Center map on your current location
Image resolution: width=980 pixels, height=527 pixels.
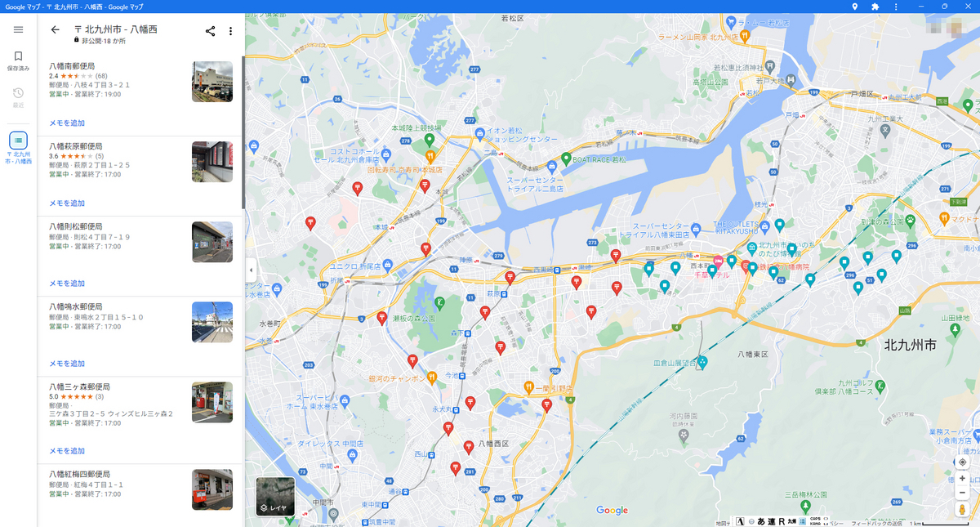point(962,462)
